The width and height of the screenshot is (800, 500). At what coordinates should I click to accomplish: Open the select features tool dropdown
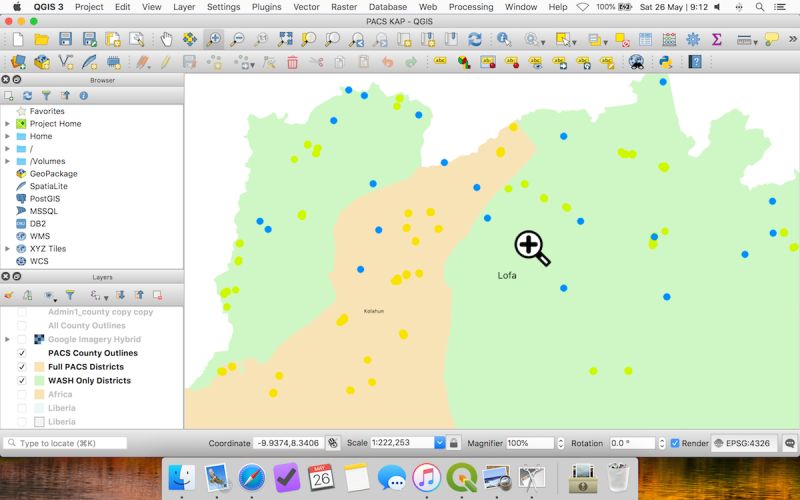(574, 42)
